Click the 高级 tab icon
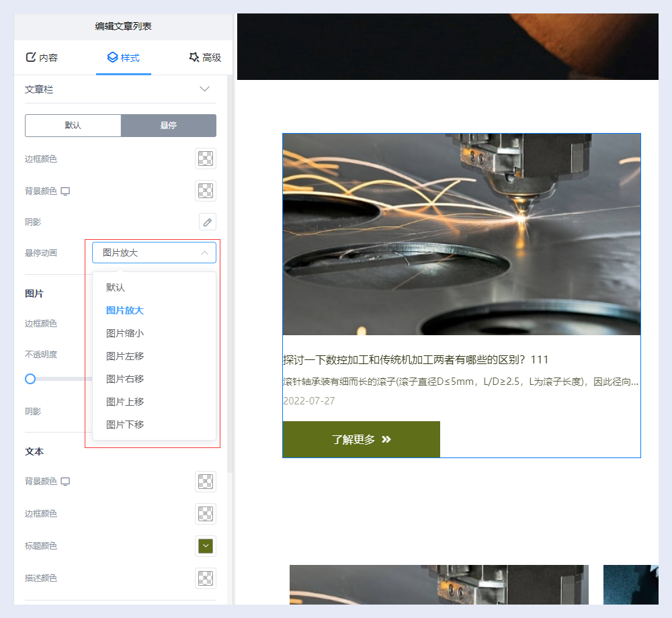The image size is (672, 618). point(194,57)
